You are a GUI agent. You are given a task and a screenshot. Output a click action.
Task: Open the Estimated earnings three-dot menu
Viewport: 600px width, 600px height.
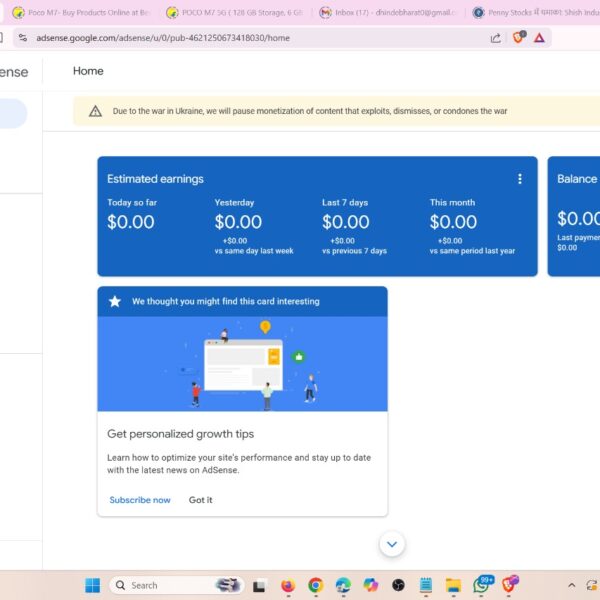[520, 179]
